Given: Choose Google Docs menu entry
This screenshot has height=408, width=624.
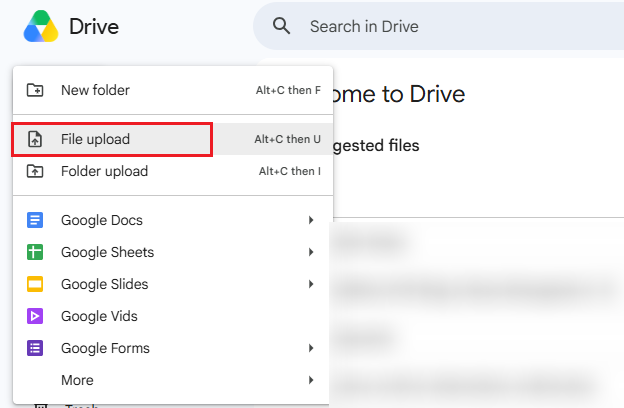Looking at the screenshot, I should (173, 220).
